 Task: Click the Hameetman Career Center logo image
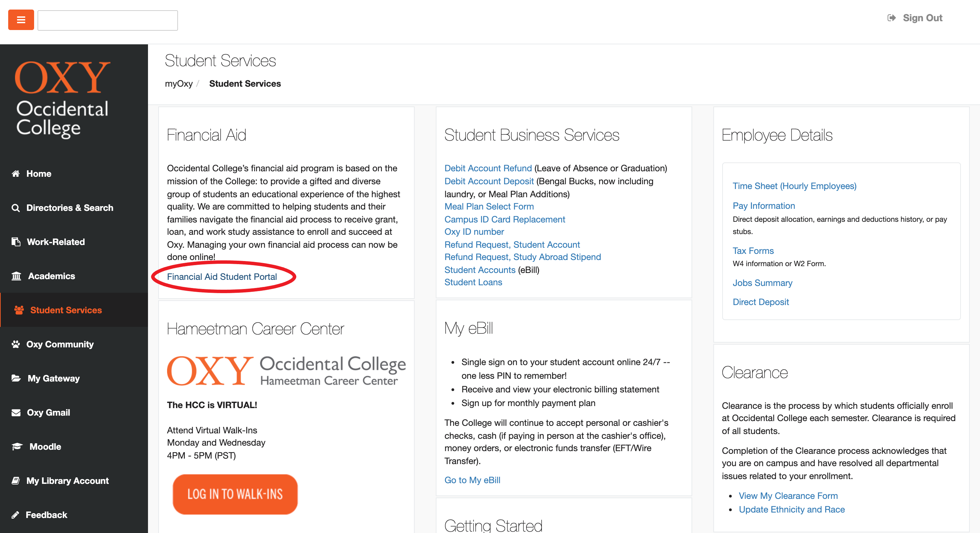[x=286, y=371]
